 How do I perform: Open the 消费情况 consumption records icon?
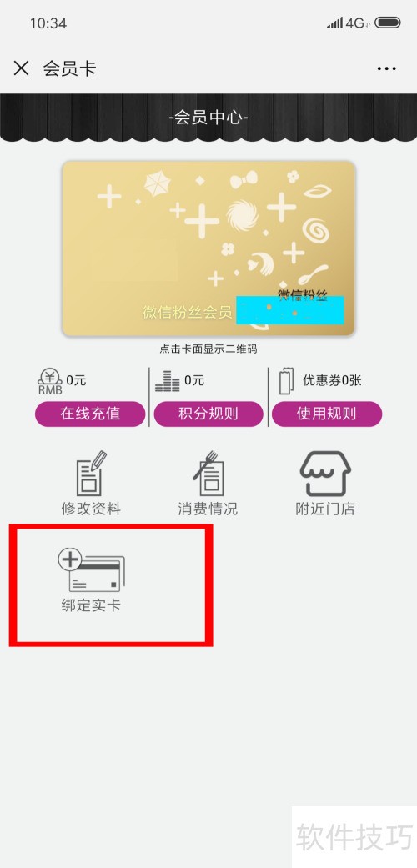(208, 474)
